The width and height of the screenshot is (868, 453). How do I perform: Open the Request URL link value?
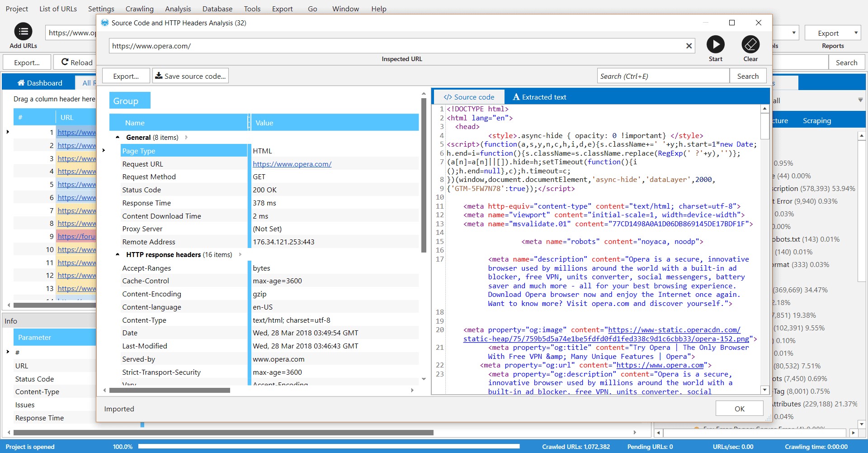(x=292, y=164)
